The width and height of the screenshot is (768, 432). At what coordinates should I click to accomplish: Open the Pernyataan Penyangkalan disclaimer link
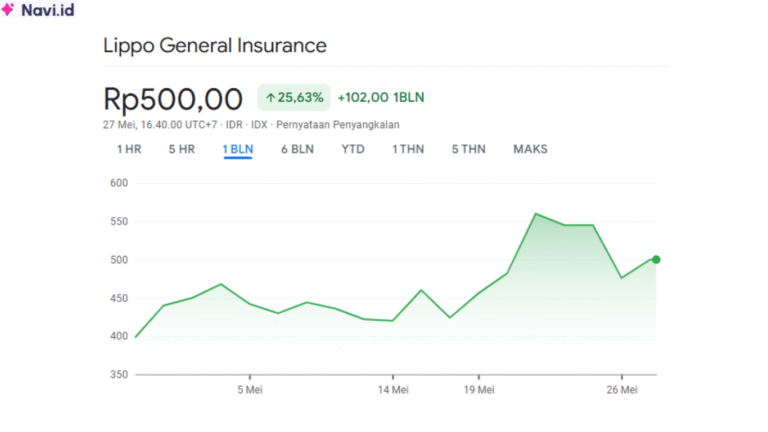[337, 125]
